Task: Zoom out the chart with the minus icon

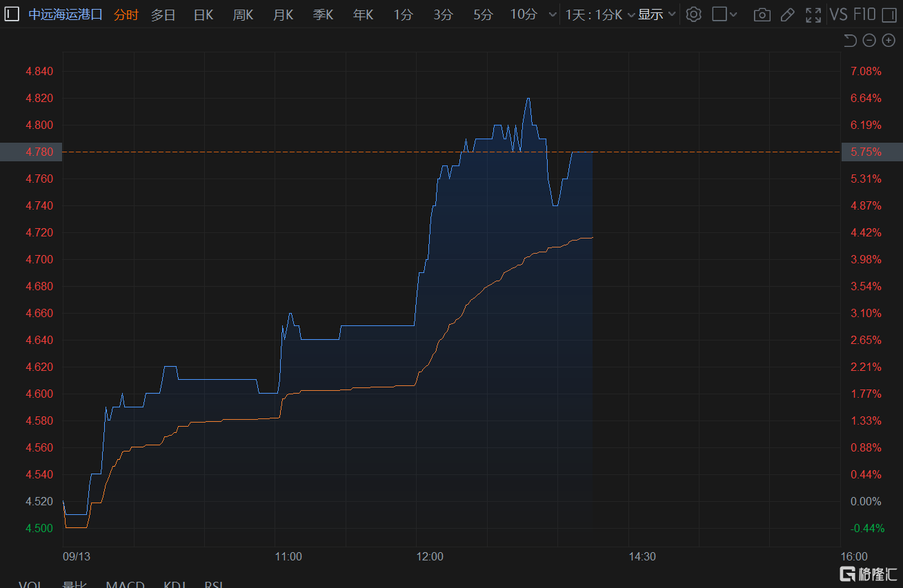Action: tap(869, 41)
